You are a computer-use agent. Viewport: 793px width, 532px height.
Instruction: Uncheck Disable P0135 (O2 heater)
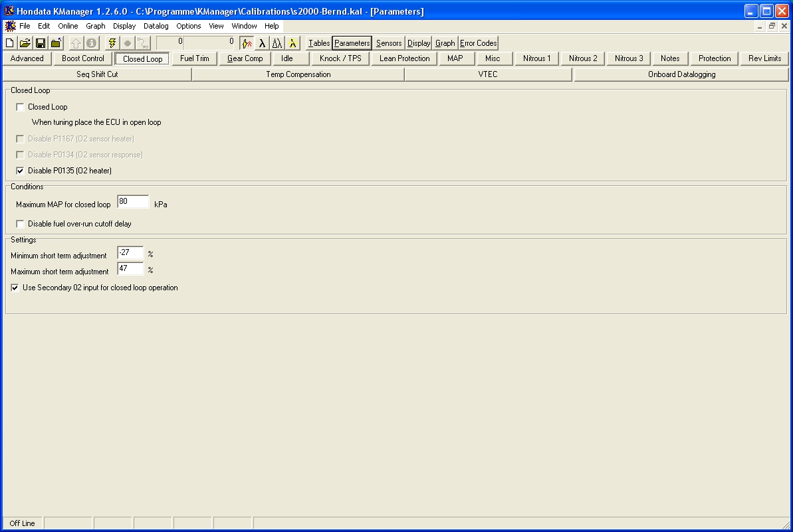tap(20, 171)
